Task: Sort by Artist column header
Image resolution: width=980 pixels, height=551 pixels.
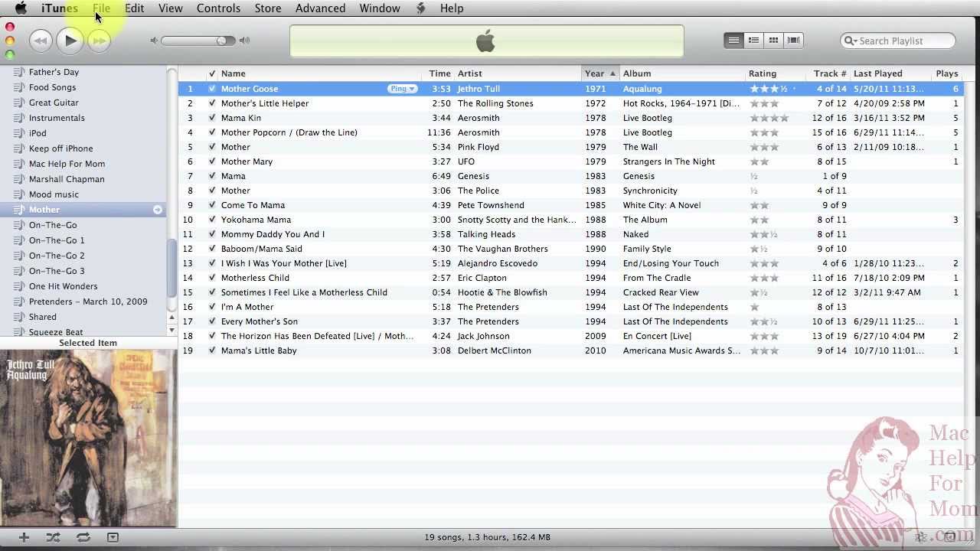Action: click(518, 73)
